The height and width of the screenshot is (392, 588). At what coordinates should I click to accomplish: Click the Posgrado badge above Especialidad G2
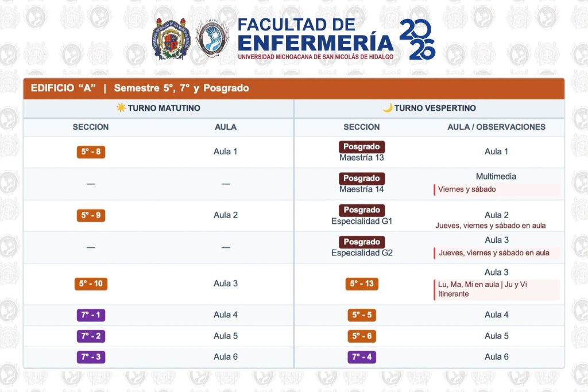(362, 242)
